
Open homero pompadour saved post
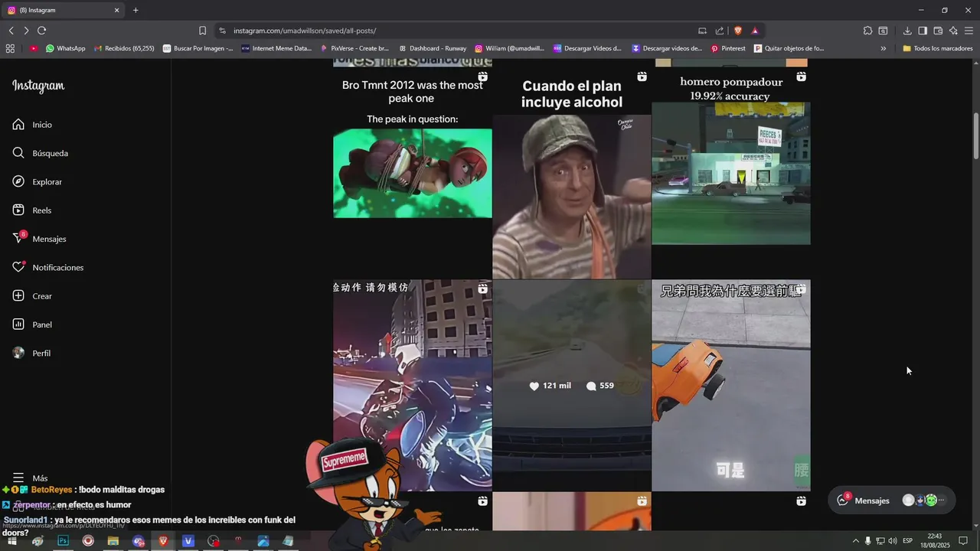point(731,173)
